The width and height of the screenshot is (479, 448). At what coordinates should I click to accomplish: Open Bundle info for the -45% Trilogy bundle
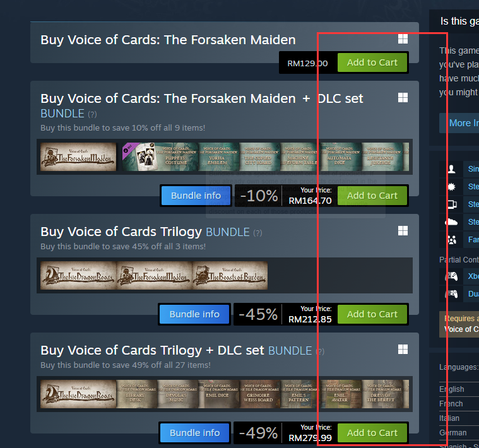[x=194, y=314]
